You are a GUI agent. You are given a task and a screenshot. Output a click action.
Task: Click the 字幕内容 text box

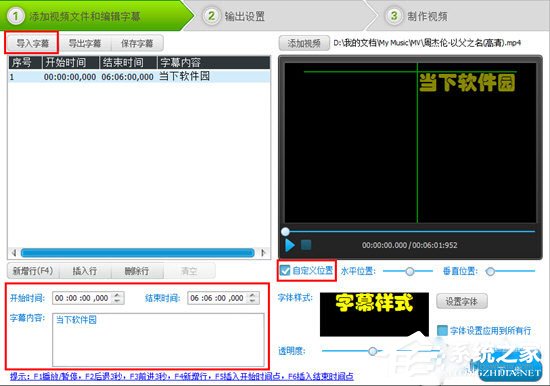[158, 340]
